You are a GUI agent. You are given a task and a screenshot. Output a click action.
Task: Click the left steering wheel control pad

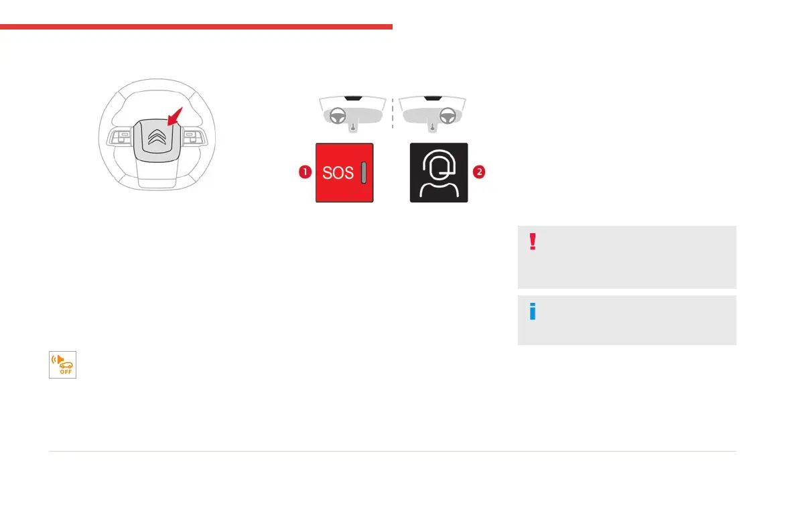tap(120, 137)
